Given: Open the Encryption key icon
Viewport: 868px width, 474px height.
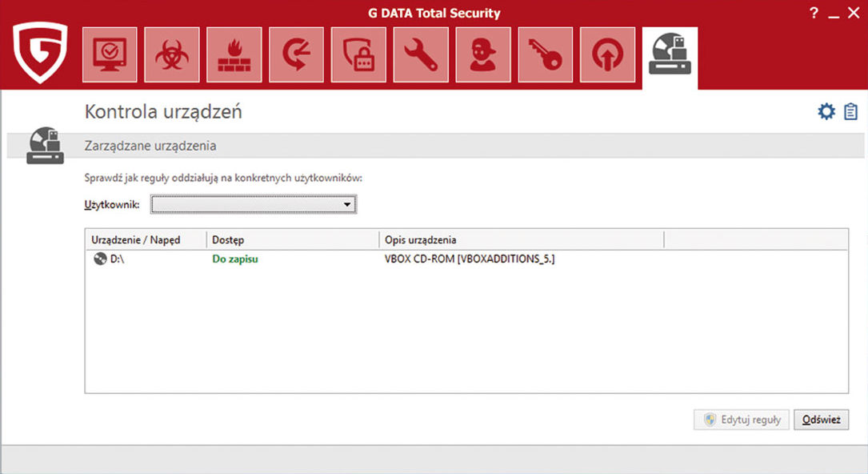Looking at the screenshot, I should (546, 54).
